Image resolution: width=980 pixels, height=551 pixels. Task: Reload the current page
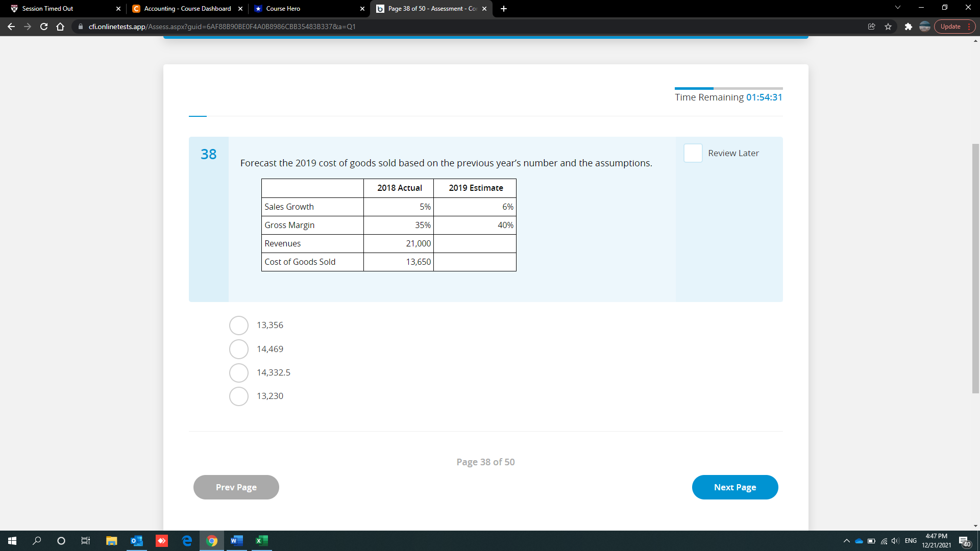44,27
